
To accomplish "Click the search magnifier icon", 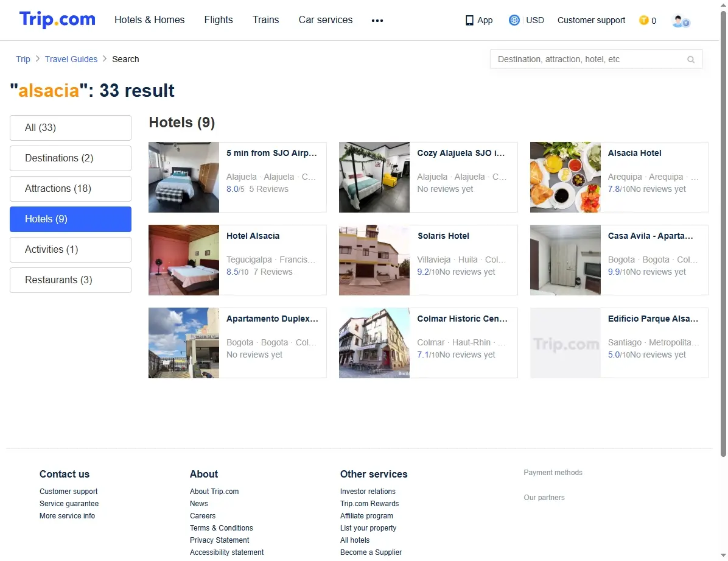I will tap(691, 60).
